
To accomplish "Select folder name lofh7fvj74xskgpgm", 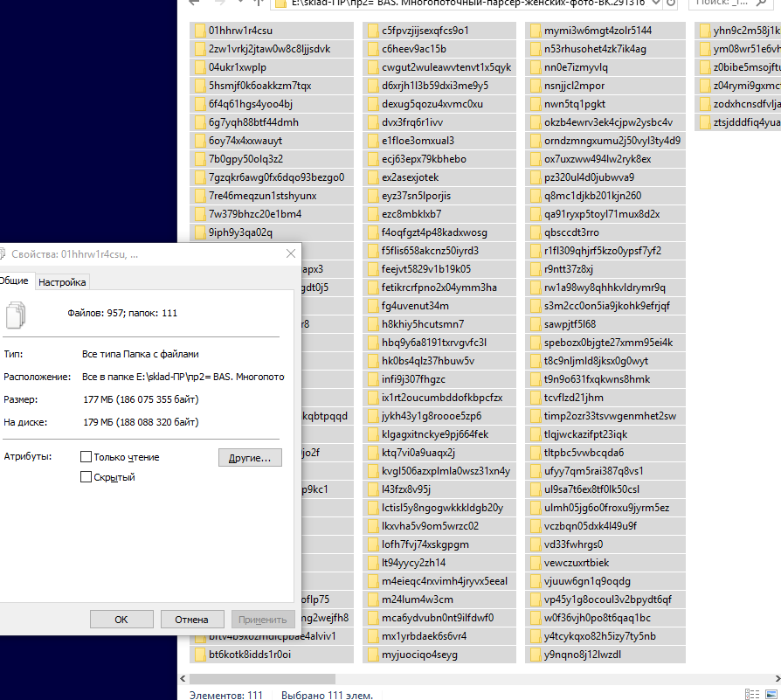I will coord(425,544).
